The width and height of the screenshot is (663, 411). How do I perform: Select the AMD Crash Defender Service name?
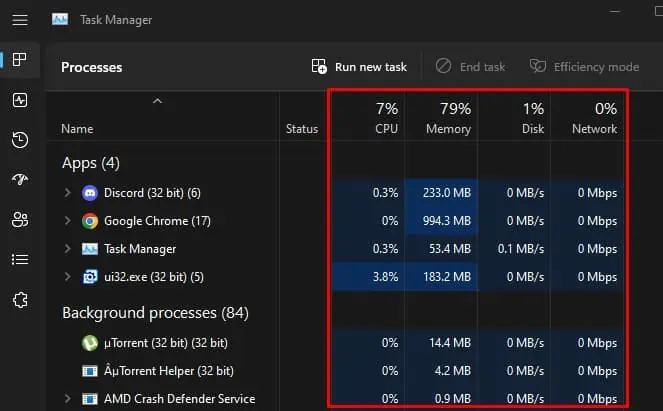(x=179, y=399)
